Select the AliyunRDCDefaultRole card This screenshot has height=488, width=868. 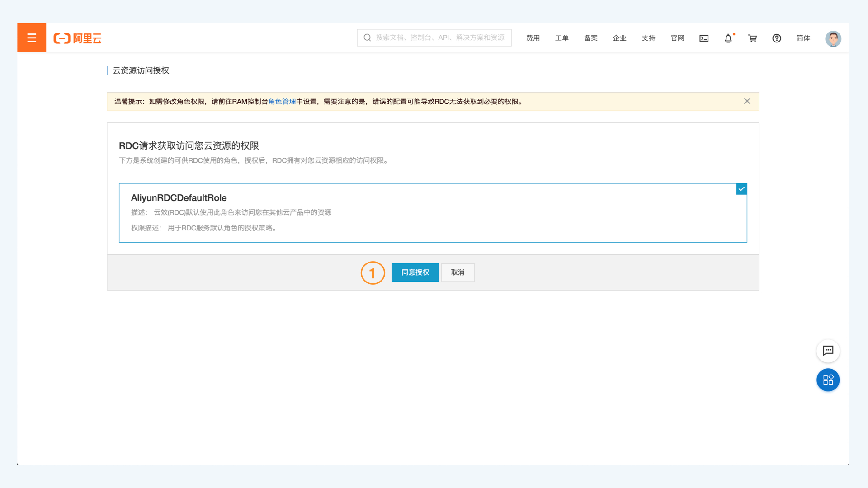[432, 213]
